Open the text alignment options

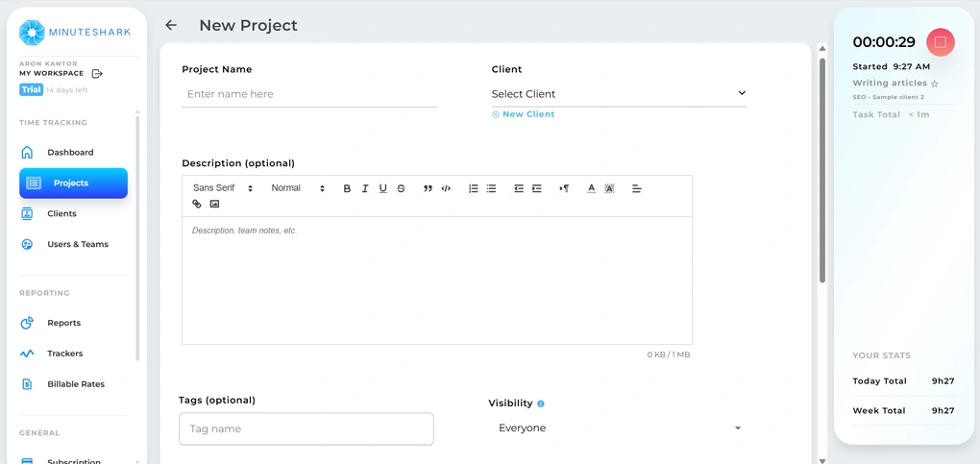637,188
